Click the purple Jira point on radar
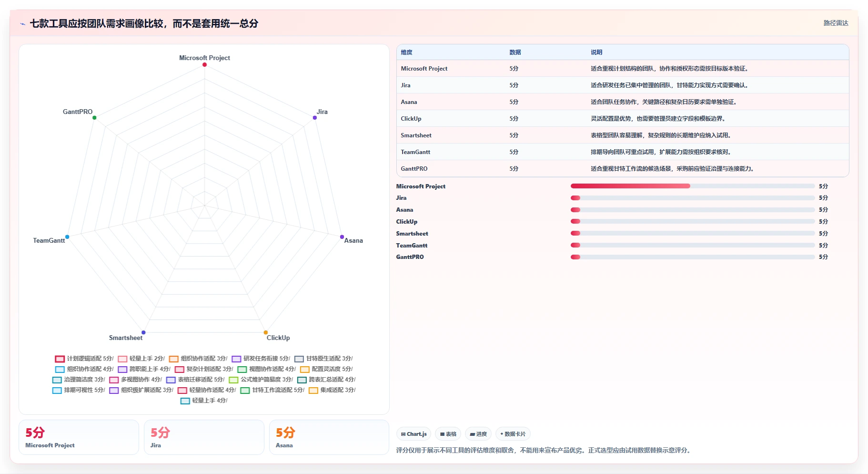The height and width of the screenshot is (474, 868). tap(315, 117)
